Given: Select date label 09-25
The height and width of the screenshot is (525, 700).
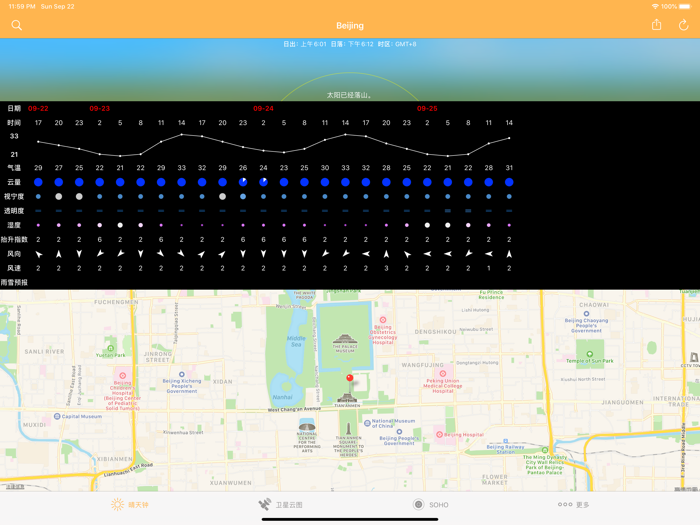Looking at the screenshot, I should coord(427,108).
